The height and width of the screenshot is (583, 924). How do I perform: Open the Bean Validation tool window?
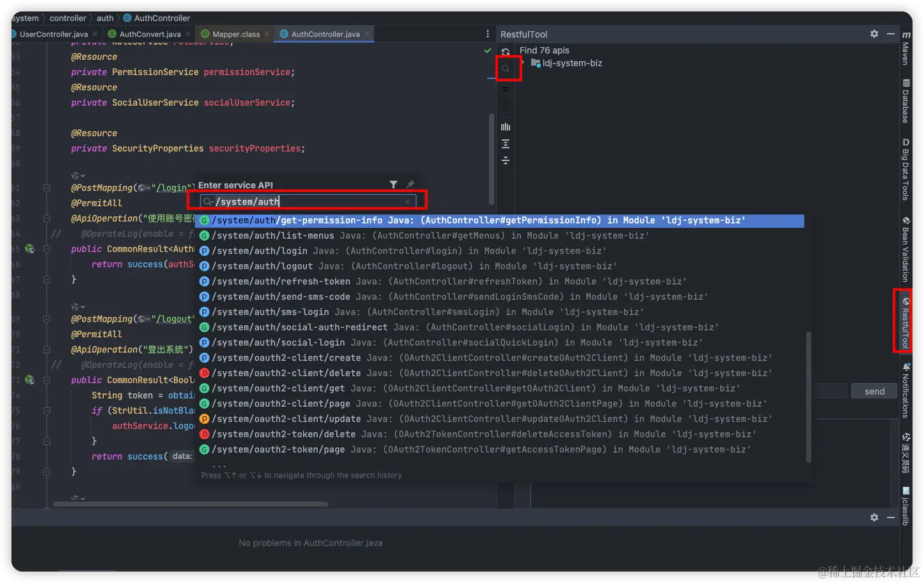tap(906, 249)
